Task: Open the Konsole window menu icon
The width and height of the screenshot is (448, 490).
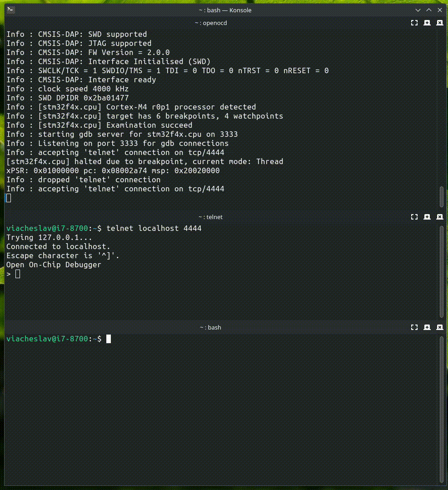Action: coord(10,10)
